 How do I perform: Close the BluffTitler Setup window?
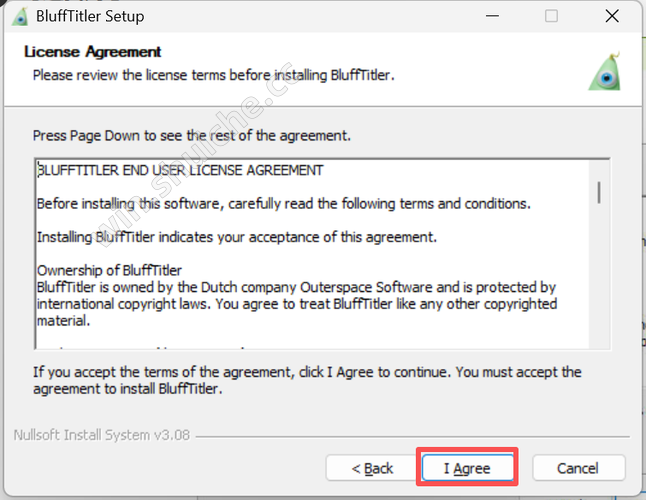point(612,16)
